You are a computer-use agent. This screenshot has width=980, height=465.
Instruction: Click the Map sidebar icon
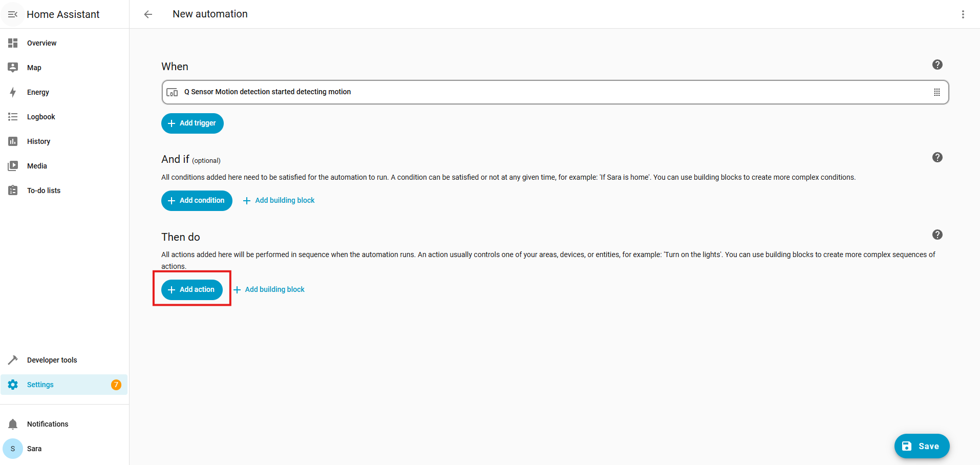(x=13, y=68)
